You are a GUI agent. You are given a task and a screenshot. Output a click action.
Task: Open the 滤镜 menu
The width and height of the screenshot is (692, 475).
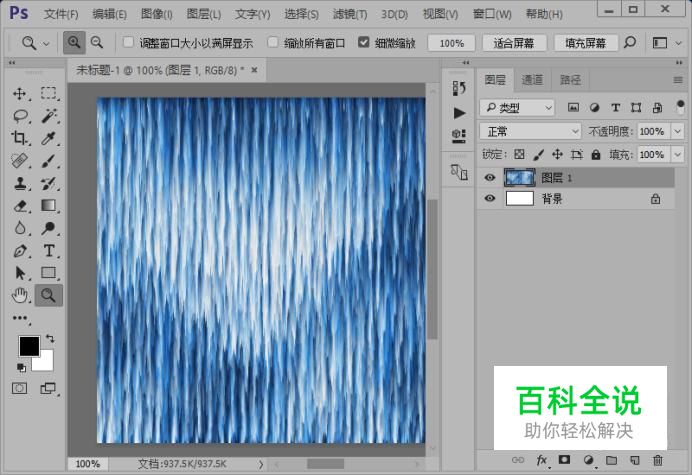click(350, 14)
